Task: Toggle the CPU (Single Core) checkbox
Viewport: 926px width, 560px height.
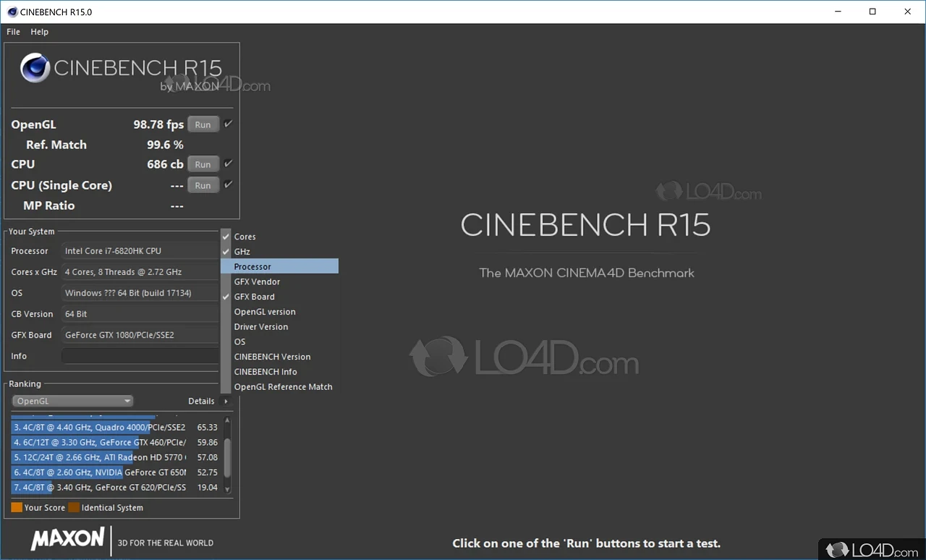Action: 229,184
